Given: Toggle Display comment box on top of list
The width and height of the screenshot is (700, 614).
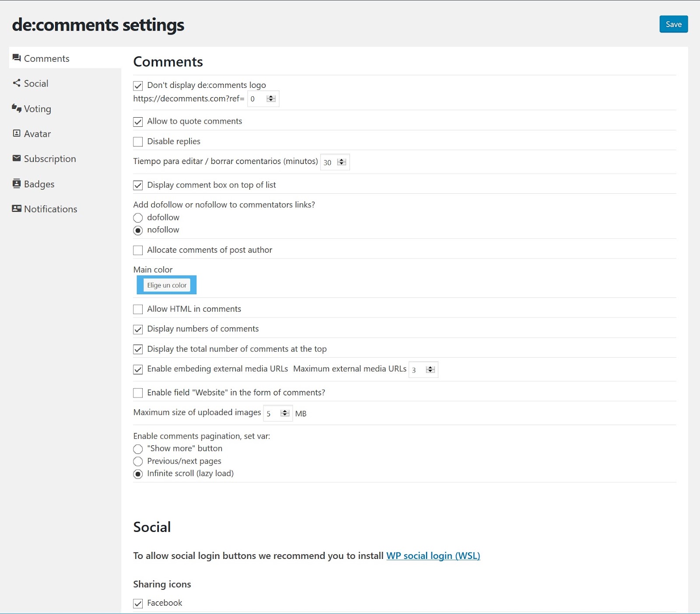Looking at the screenshot, I should [x=138, y=185].
